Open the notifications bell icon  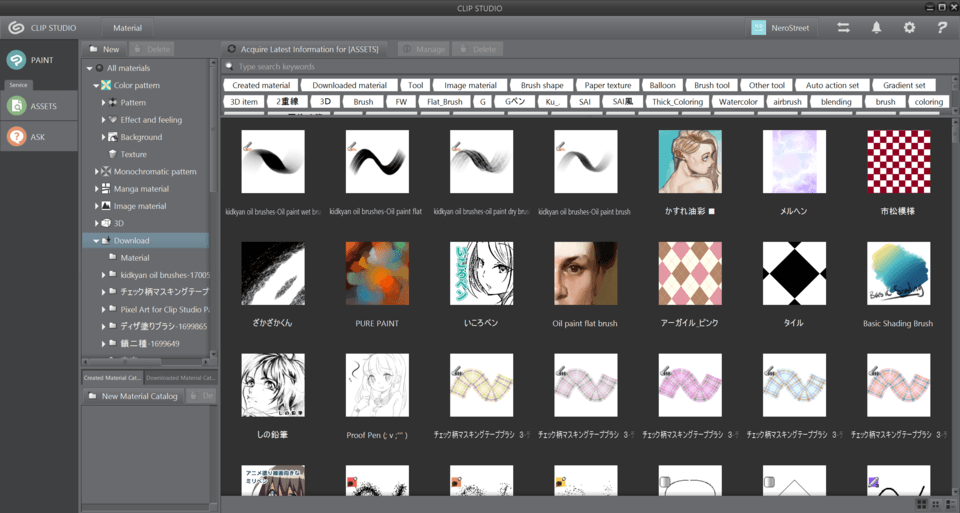tap(876, 28)
